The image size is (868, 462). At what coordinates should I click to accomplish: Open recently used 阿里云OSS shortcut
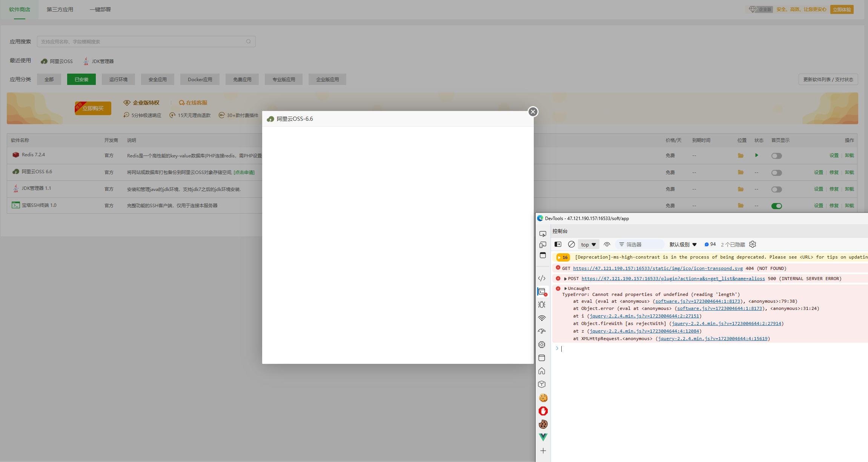[x=57, y=61]
